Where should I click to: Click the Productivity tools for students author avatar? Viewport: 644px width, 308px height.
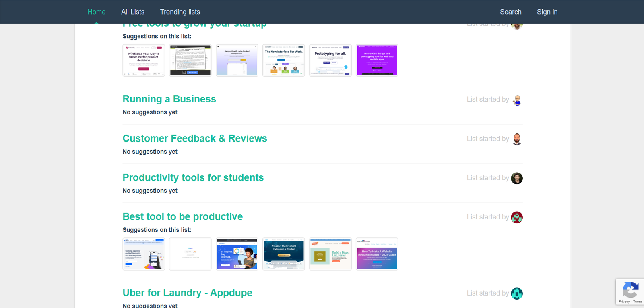click(517, 178)
